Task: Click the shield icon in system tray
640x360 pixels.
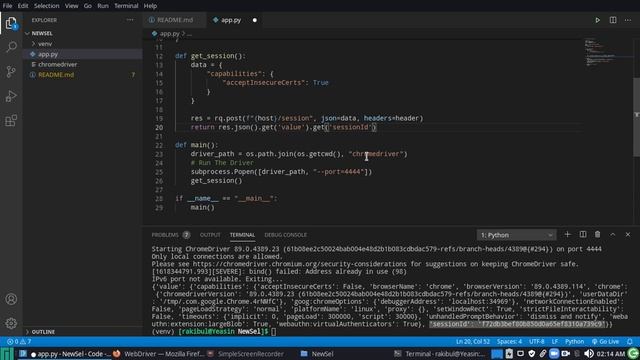Action: (531, 354)
